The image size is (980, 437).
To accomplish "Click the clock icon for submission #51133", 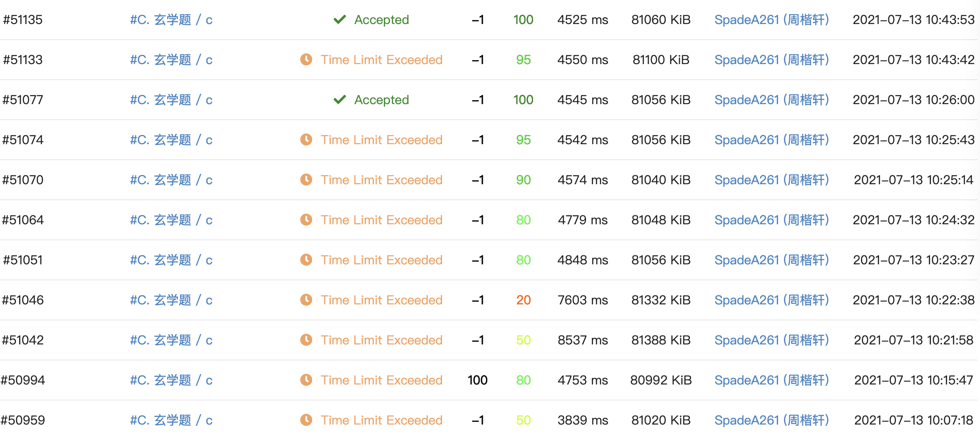I will [x=306, y=60].
